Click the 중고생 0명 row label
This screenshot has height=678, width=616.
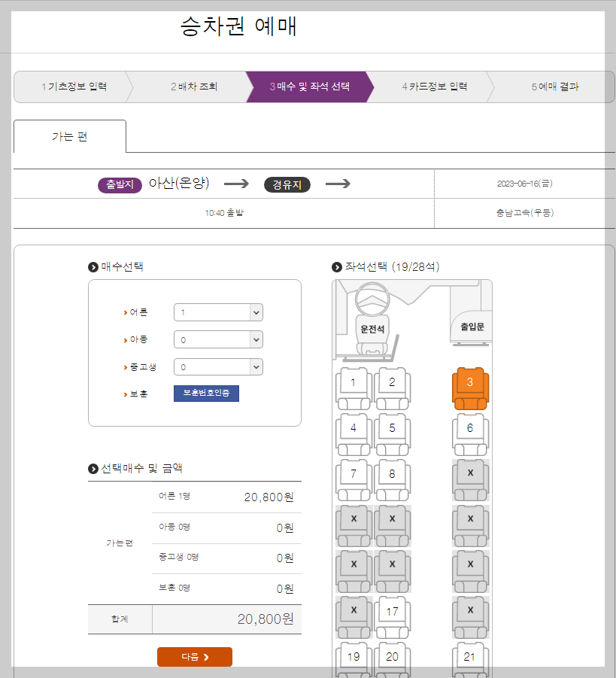(x=178, y=557)
